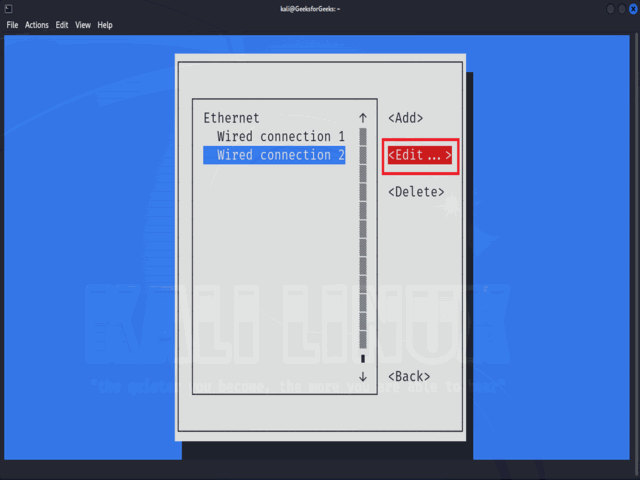The image size is (640, 480).
Task: Open the Help menu
Action: point(105,25)
